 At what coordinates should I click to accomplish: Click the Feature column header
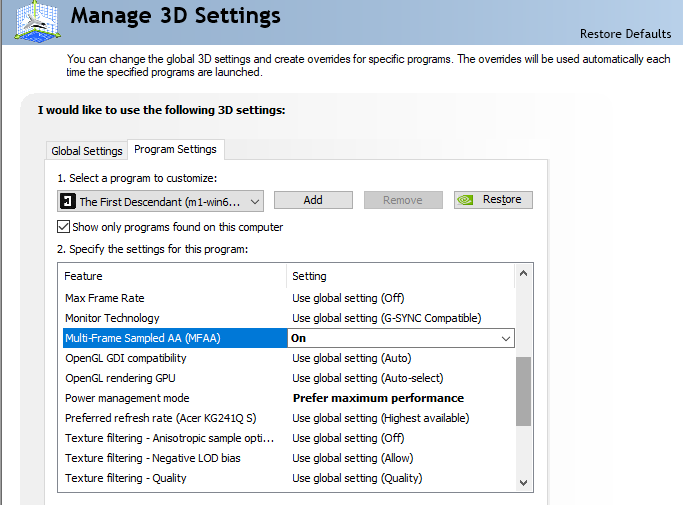[x=84, y=276]
